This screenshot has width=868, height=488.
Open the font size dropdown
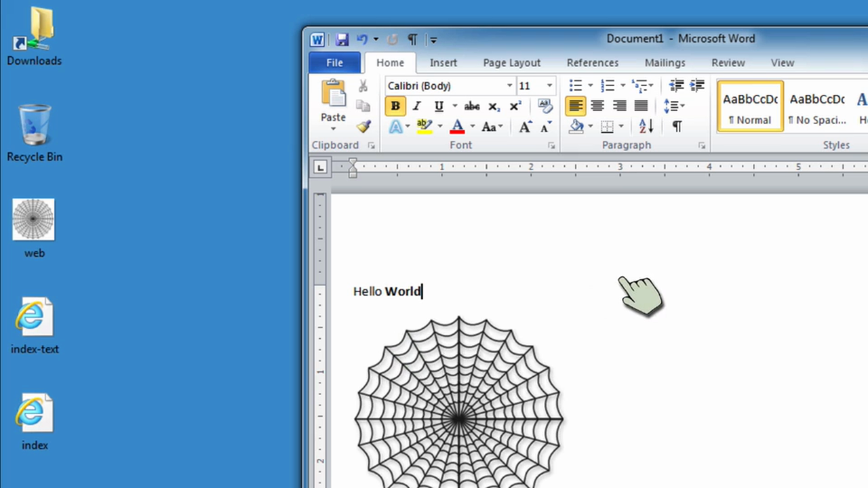tap(549, 85)
